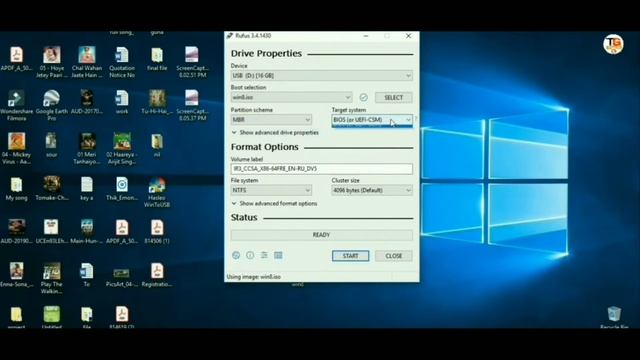Minimize the Rufus window
Viewport: 640px width, 360px height.
point(366,36)
